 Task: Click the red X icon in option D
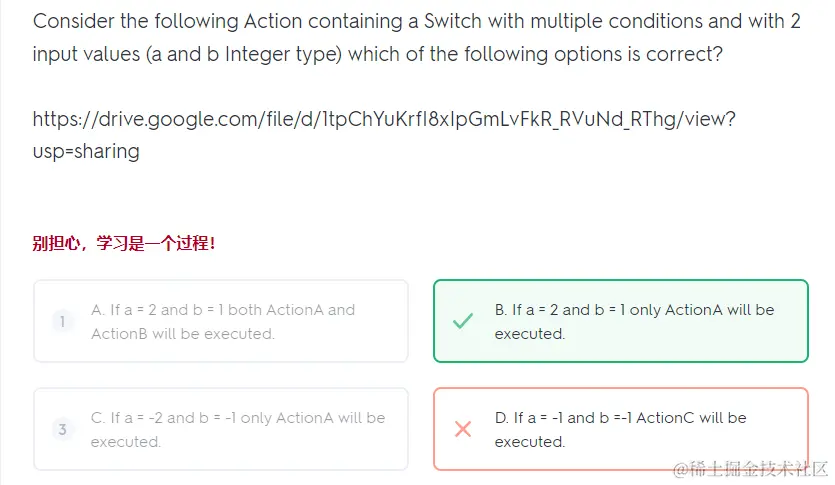click(462, 429)
